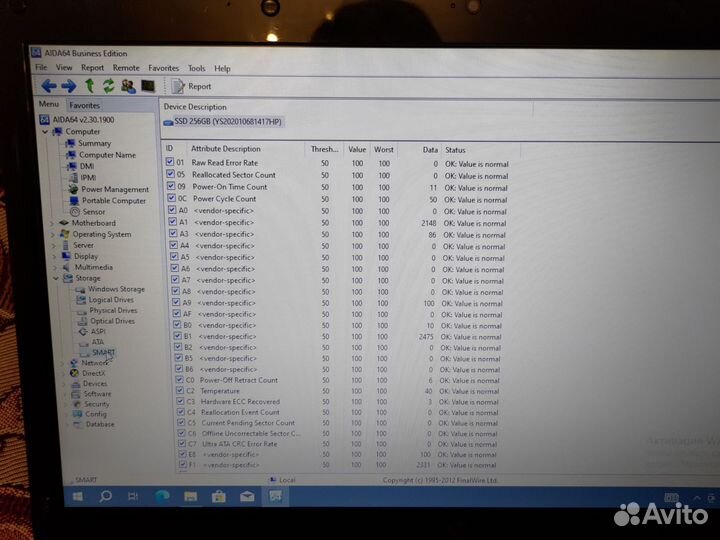Open the Windows Start button
The image size is (720, 540).
click(78, 496)
